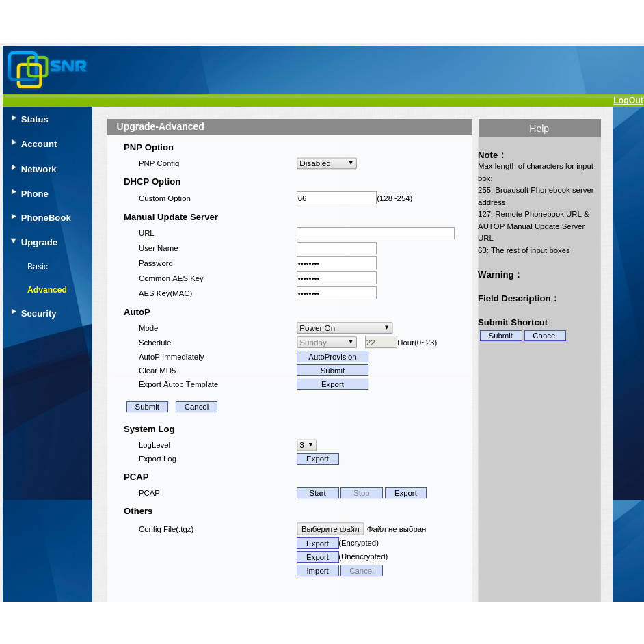Click the LogOut link
Screen dimensions: 644x644
point(628,100)
